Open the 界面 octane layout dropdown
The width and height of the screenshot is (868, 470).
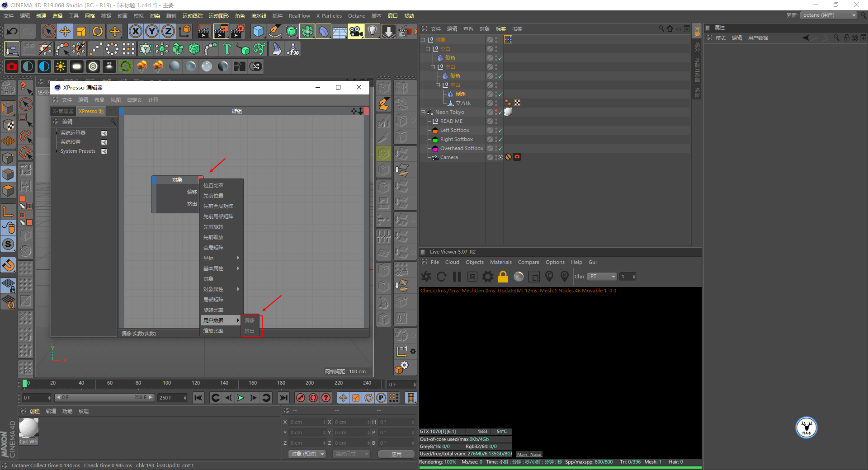coord(829,15)
